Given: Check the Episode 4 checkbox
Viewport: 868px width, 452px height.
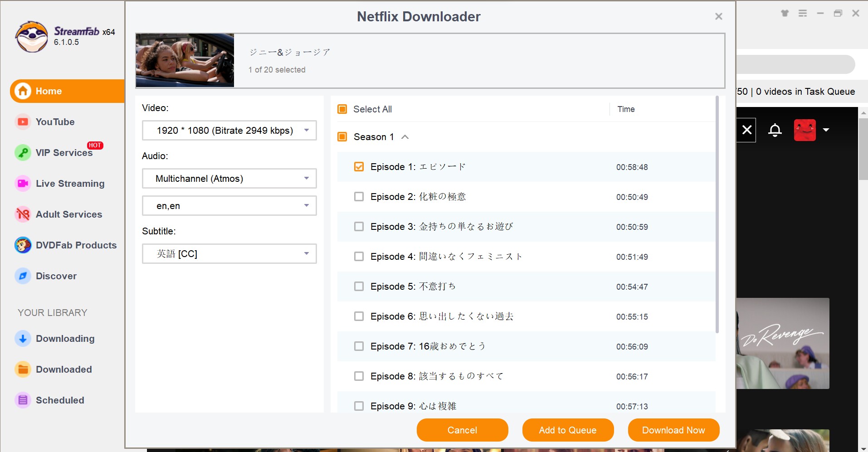Looking at the screenshot, I should 359,257.
